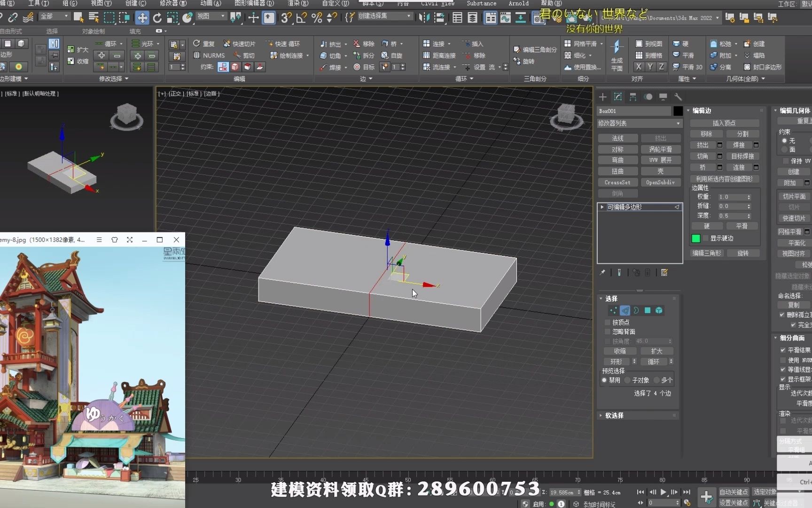Click the green 显示硬边 color swatch

696,238
